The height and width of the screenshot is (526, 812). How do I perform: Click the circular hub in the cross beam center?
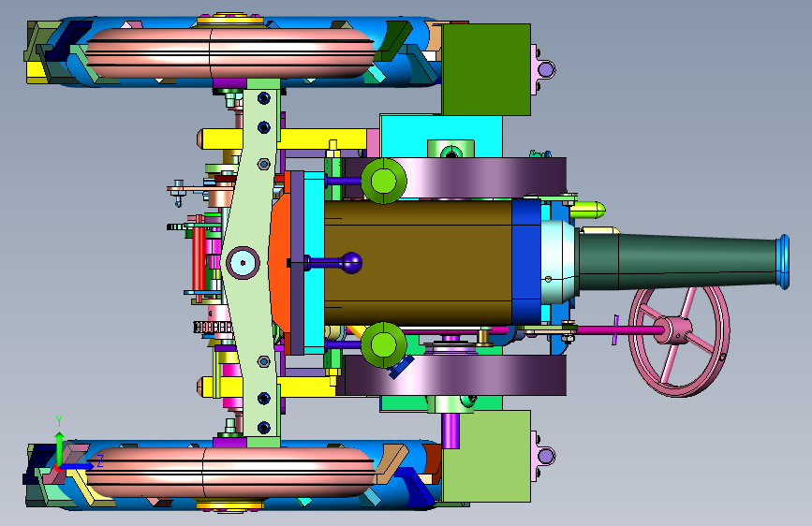point(243,263)
